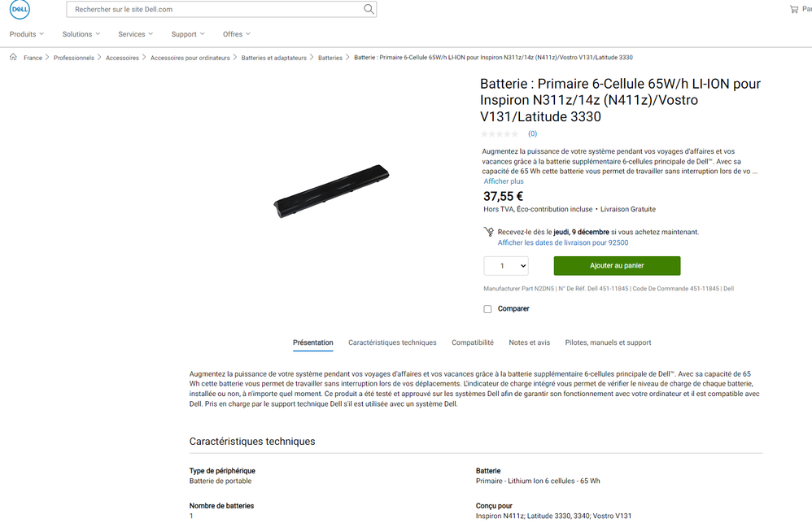Open the Offres menu
Image resolution: width=812 pixels, height=523 pixels.
point(237,34)
